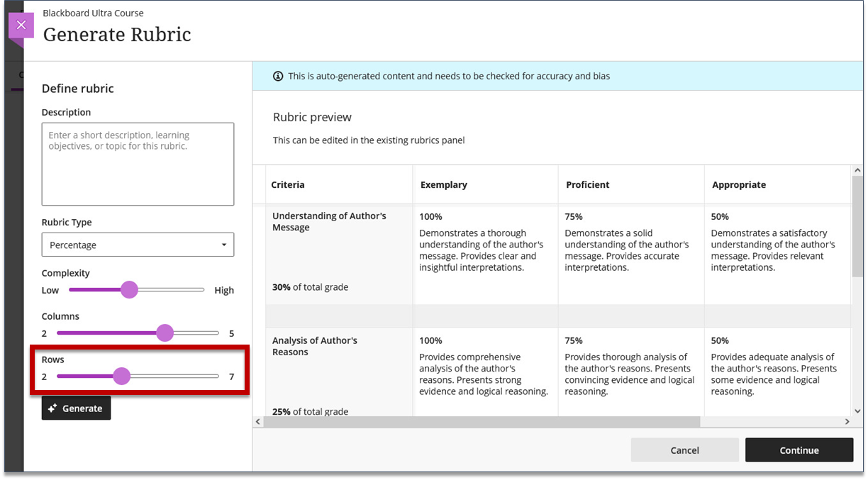Click the Columns slider handle
The height and width of the screenshot is (480, 868).
[165, 333]
